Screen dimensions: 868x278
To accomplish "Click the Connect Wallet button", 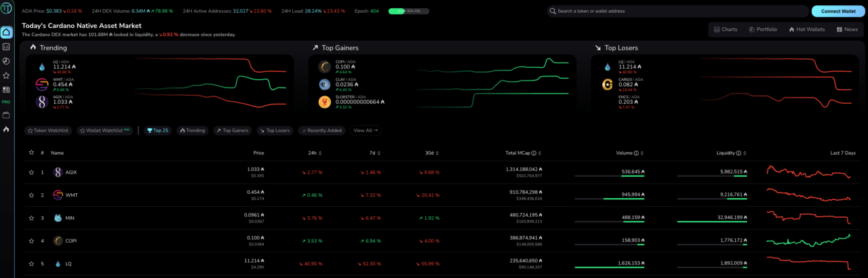I will [837, 11].
